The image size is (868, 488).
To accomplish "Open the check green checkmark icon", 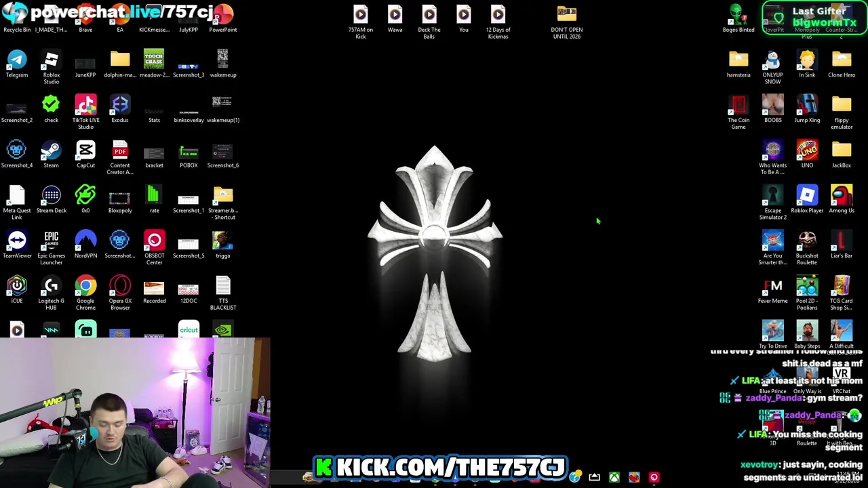I will (x=51, y=109).
